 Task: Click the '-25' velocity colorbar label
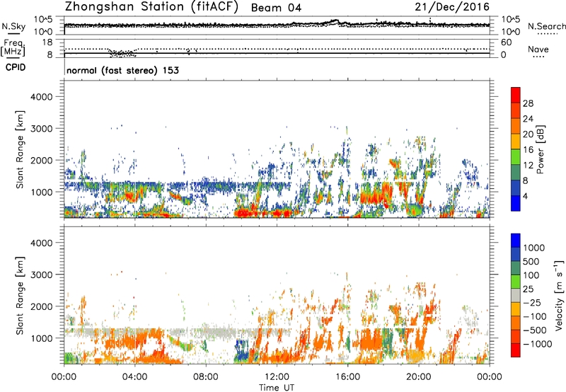533,302
